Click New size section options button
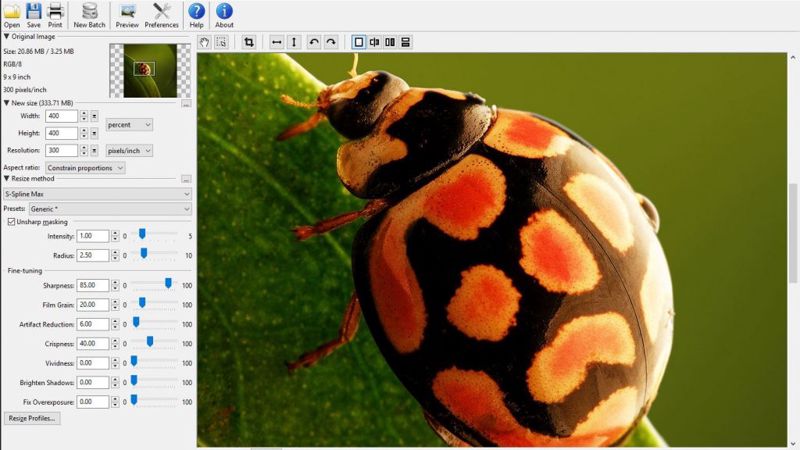The height and width of the screenshot is (450, 800). coord(186,104)
